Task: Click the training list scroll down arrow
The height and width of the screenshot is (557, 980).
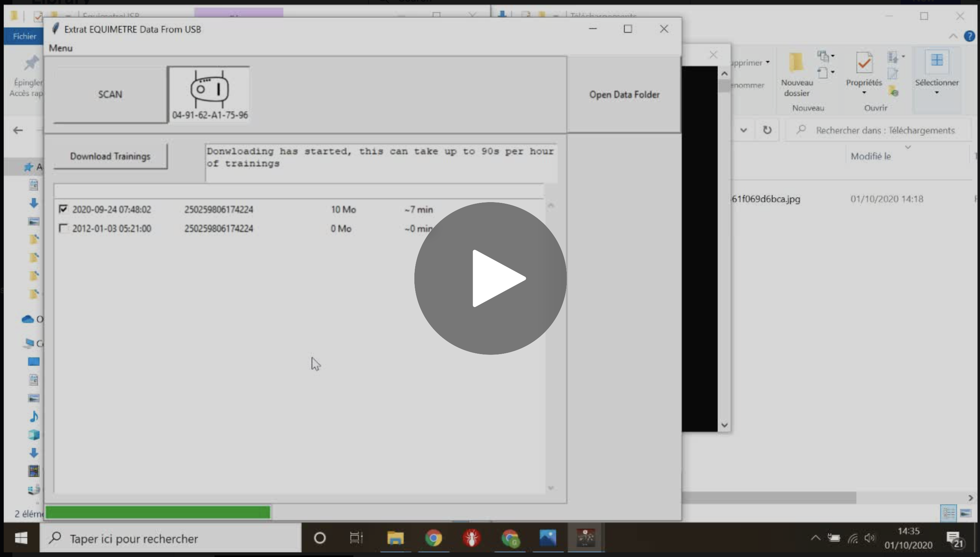Action: (551, 488)
